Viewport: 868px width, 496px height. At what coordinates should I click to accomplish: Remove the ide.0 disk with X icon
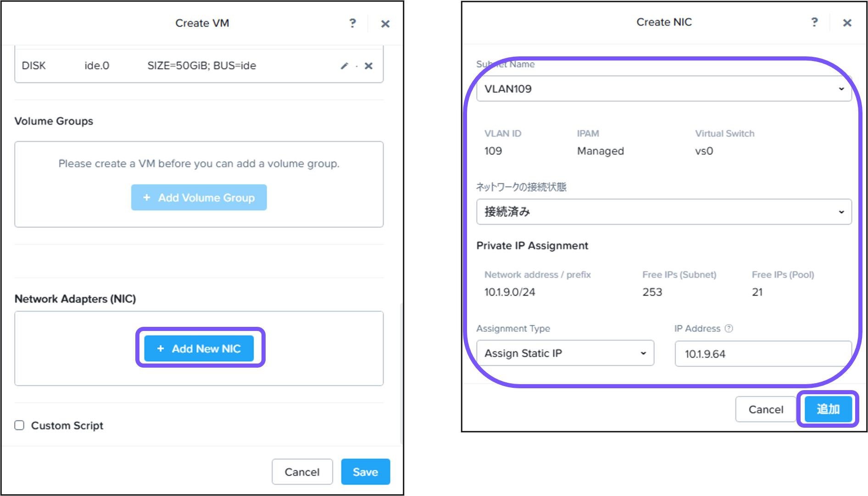click(x=368, y=66)
